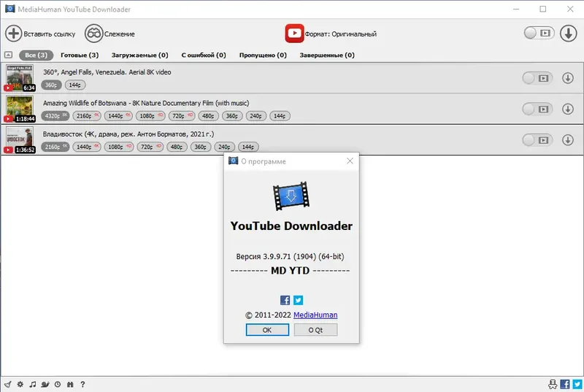
Task: Click the Angel Falls video thumbnail
Action: (20, 78)
